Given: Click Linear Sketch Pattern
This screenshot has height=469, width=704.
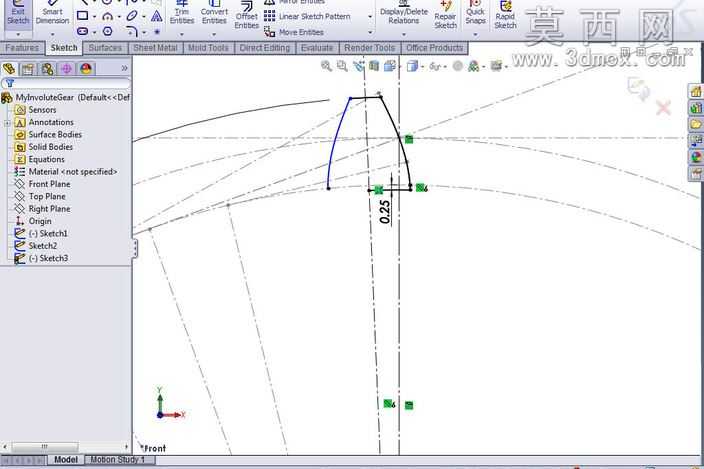Looking at the screenshot, I should [307, 17].
